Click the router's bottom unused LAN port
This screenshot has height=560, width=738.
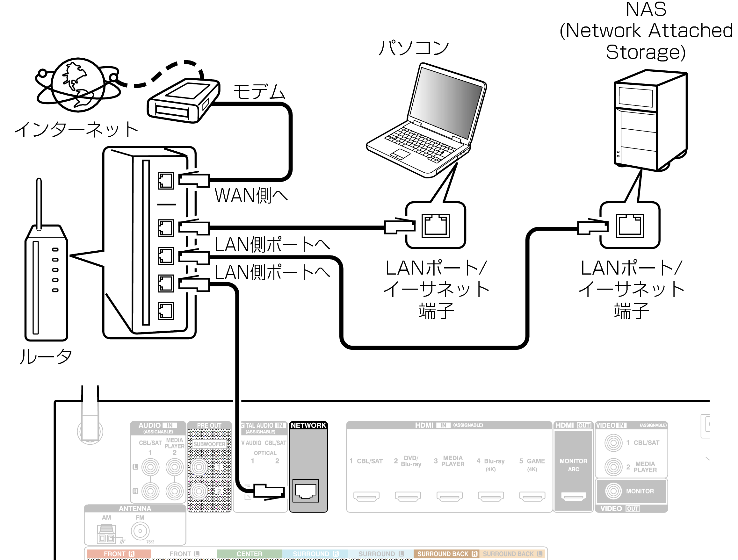[x=166, y=311]
